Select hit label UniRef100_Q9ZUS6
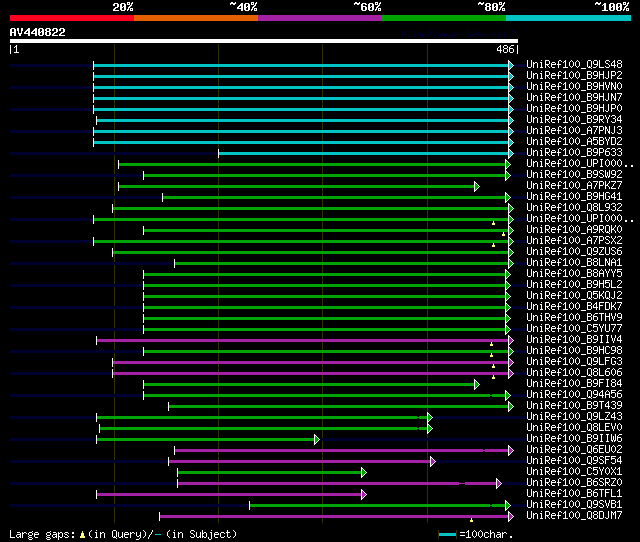The width and height of the screenshot is (640, 542). click(574, 251)
